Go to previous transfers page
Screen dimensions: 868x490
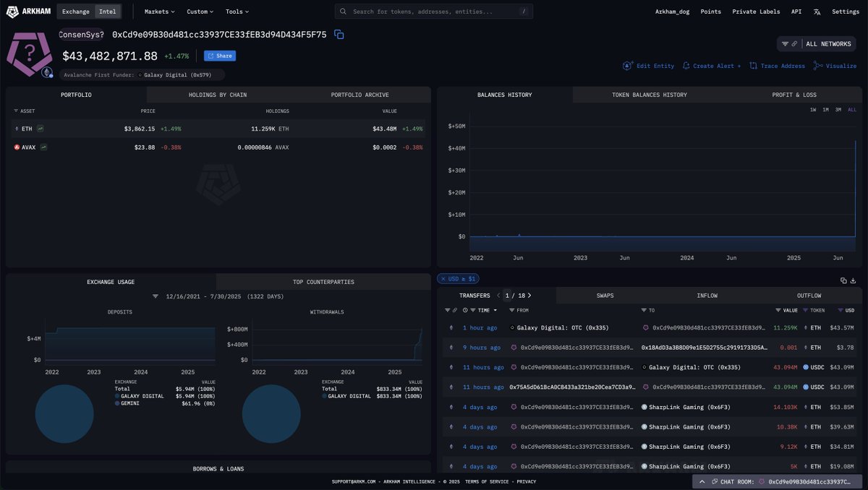coord(498,296)
